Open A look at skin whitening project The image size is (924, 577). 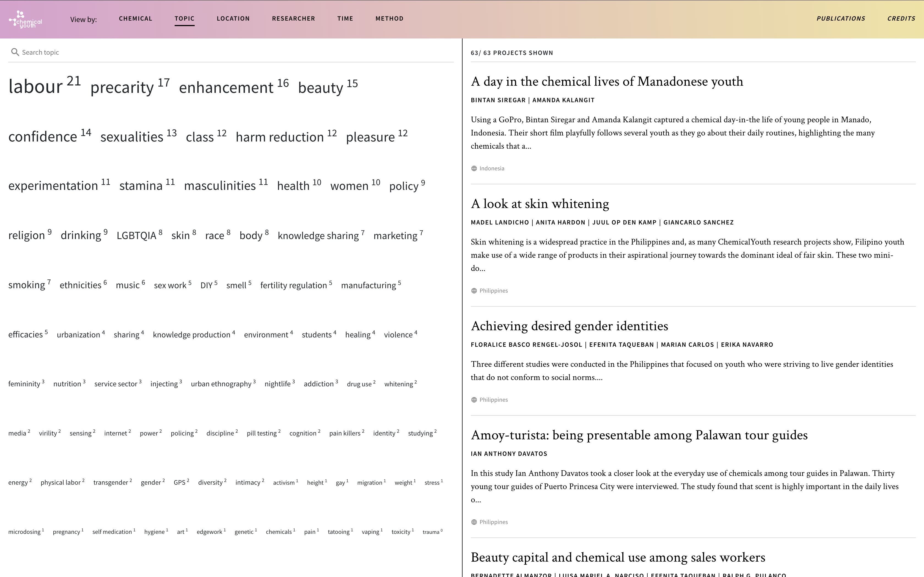[540, 204]
